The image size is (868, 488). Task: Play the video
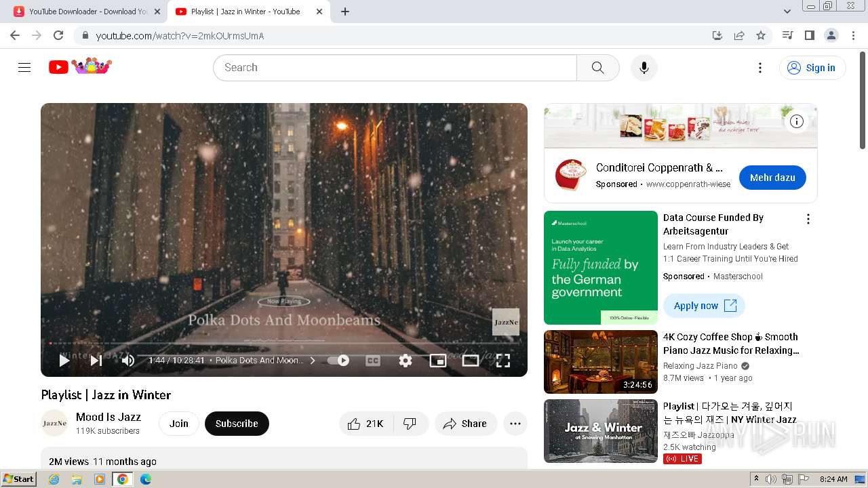coord(64,361)
